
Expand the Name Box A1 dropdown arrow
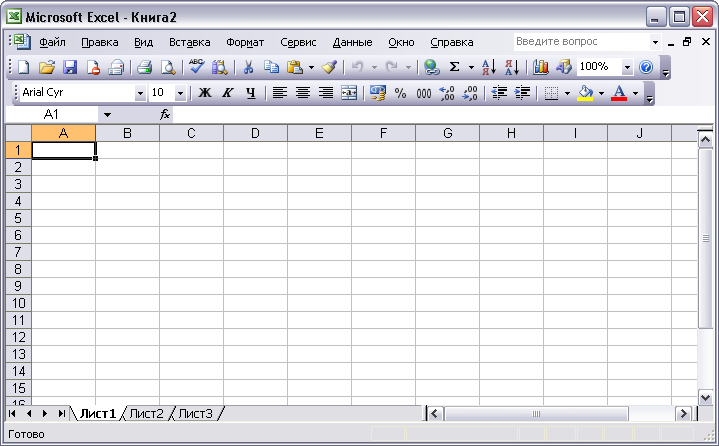pos(107,115)
